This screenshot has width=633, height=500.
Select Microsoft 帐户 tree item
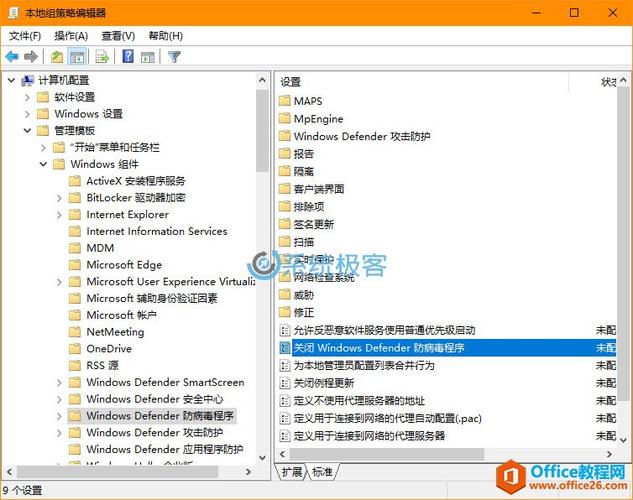coord(122,315)
